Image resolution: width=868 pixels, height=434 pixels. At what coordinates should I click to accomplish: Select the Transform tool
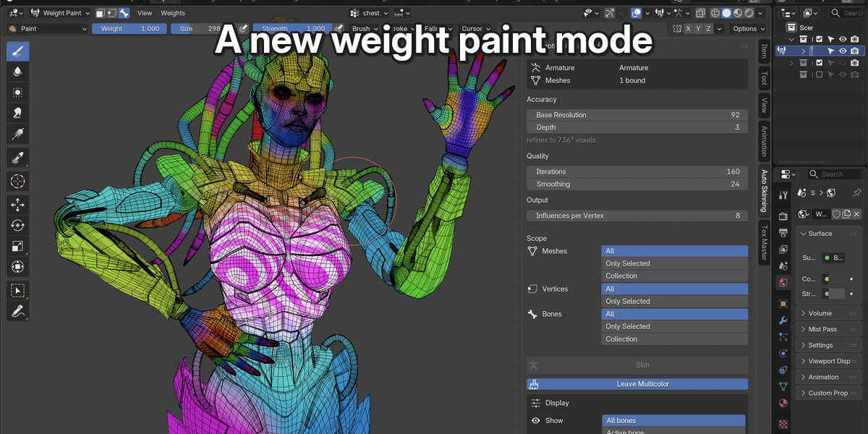tap(18, 268)
